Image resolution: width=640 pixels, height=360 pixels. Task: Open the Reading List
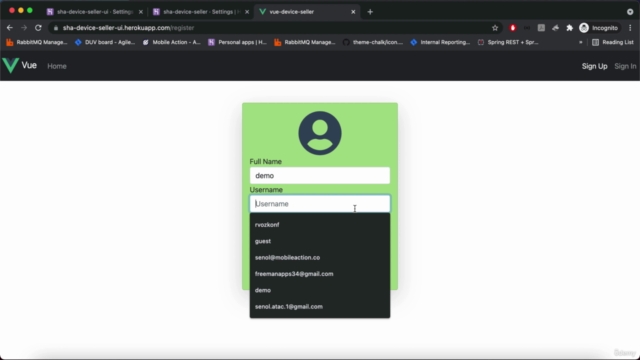tap(613, 42)
